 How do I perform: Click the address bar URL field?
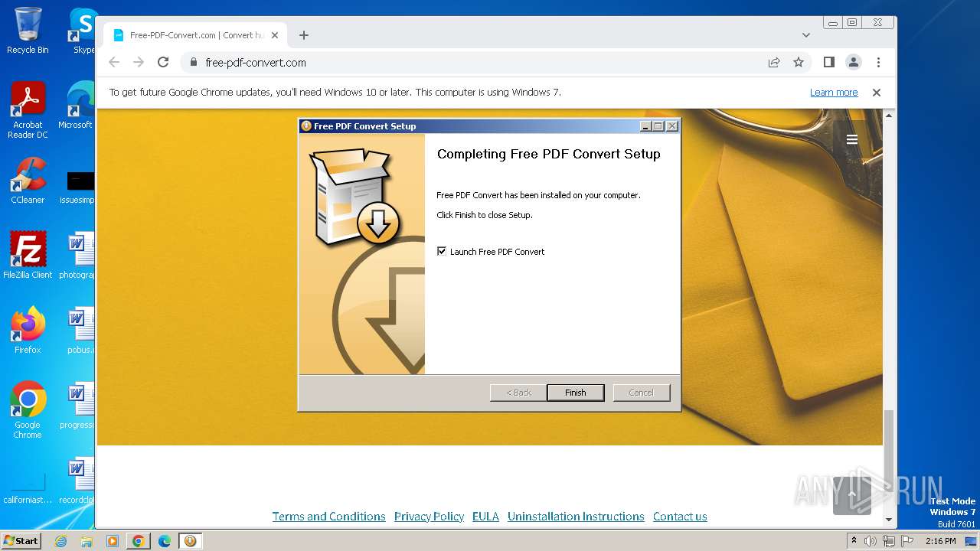click(475, 62)
